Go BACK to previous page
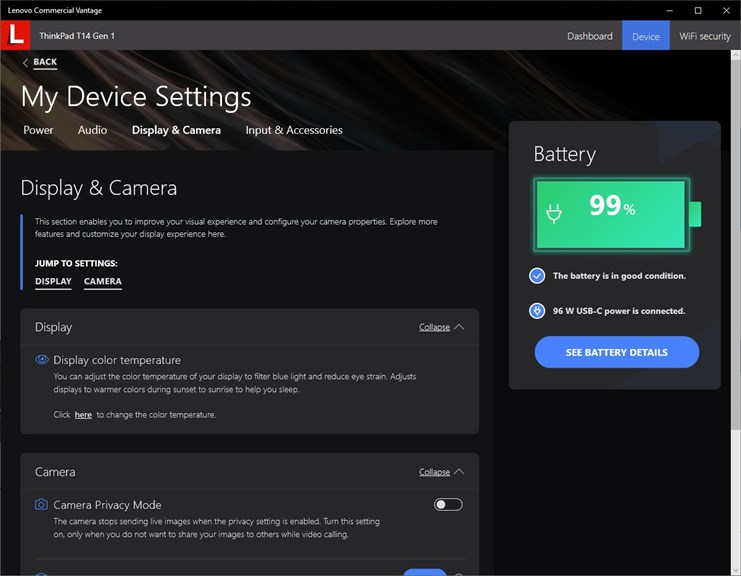Viewport: 741px width, 576px height. click(x=45, y=62)
